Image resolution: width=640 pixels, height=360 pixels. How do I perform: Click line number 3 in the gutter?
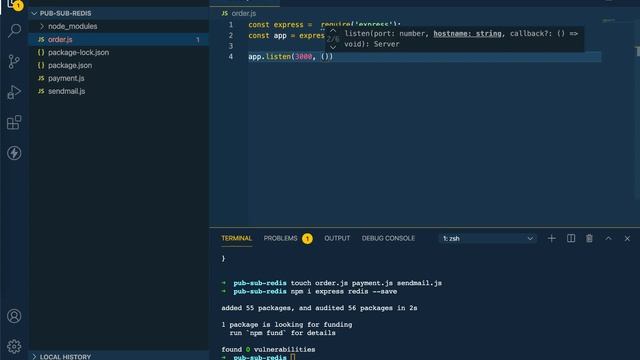pos(231,46)
